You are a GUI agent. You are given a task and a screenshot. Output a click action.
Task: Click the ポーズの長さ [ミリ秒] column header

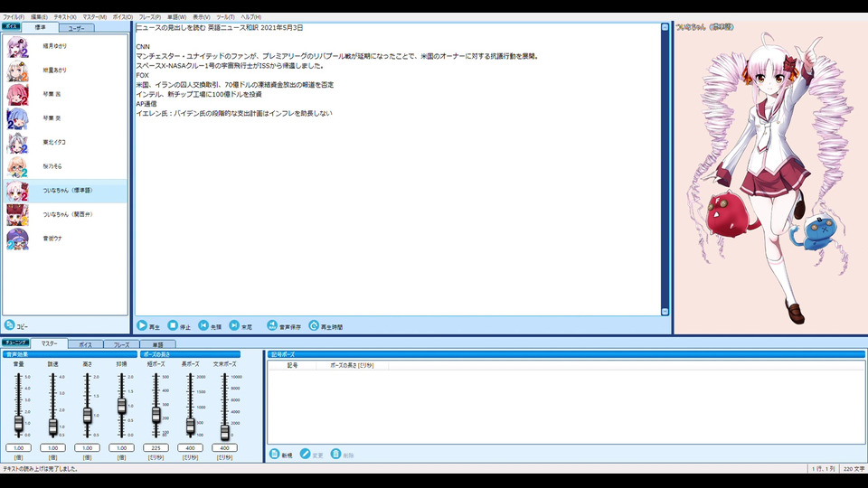point(352,365)
